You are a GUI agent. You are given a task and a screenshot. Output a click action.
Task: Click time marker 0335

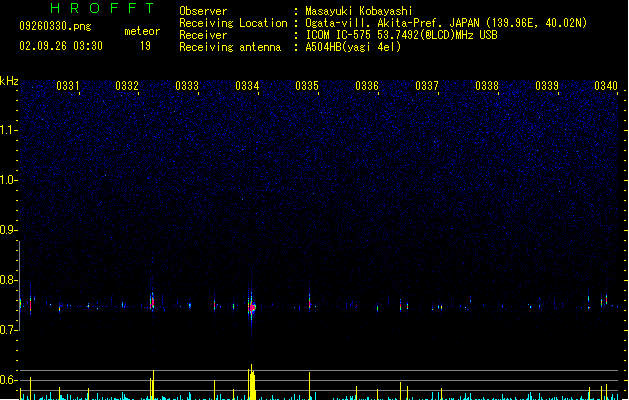point(307,86)
